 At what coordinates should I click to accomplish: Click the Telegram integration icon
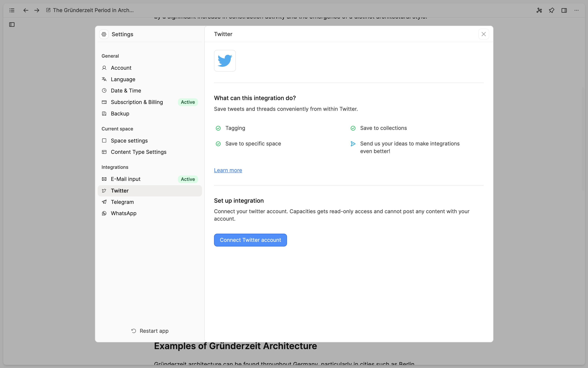pos(104,202)
